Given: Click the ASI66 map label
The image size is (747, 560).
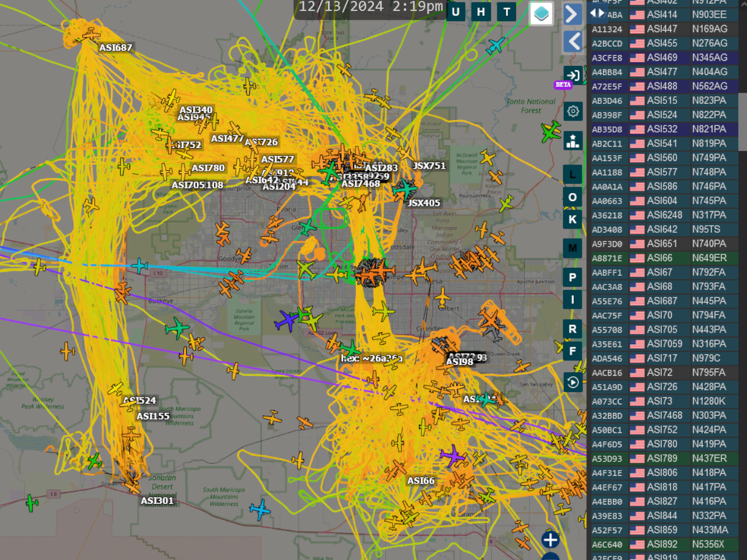Looking at the screenshot, I should point(421,481).
